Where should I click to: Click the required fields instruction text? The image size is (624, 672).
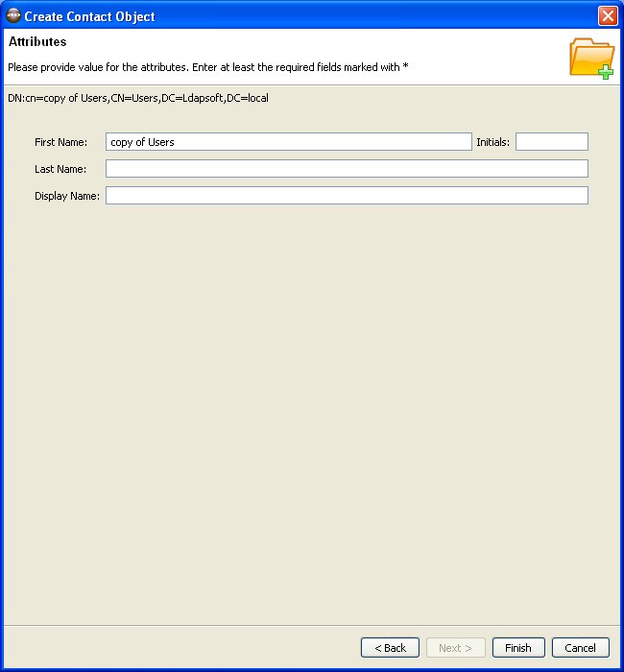pyautogui.click(x=207, y=67)
